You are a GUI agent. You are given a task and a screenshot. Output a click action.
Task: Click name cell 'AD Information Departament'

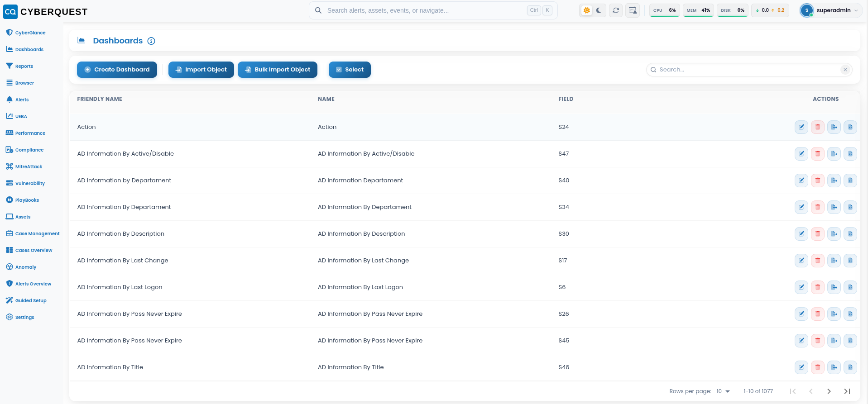pos(360,181)
